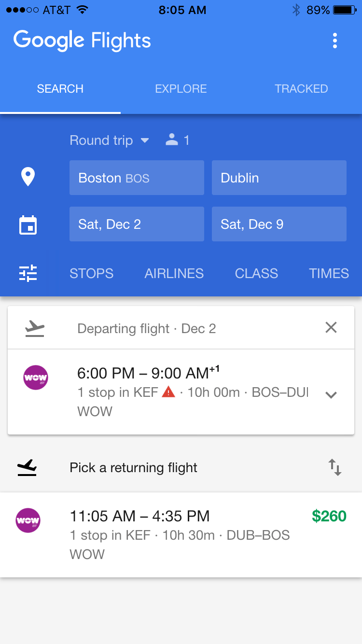
Task: Open the Class filter
Action: click(x=256, y=273)
